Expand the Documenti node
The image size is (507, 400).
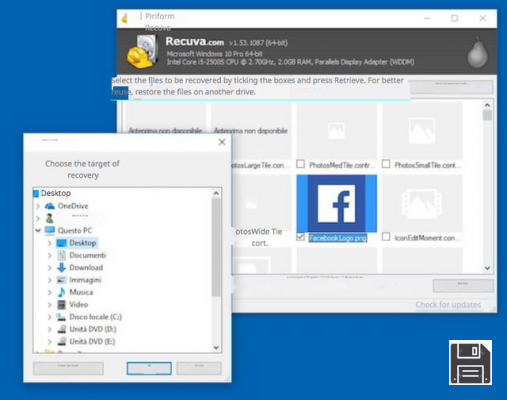tap(50, 255)
